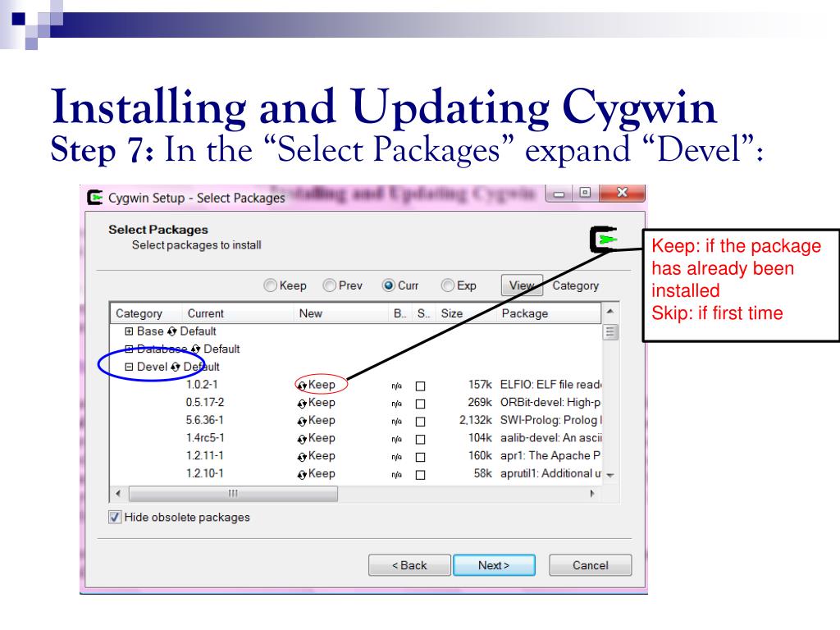Select the Exp radio button
Screen dimensions: 840x630
click(x=447, y=285)
